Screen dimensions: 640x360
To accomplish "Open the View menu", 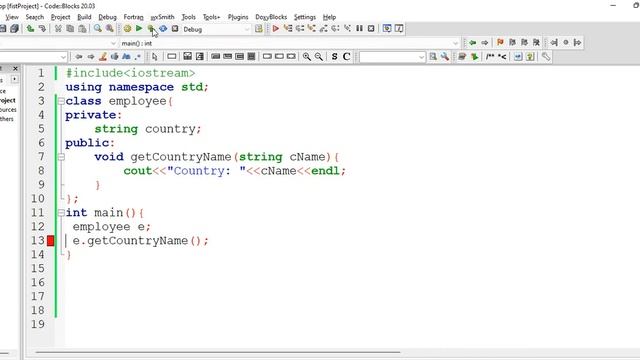I will pyautogui.click(x=12, y=17).
